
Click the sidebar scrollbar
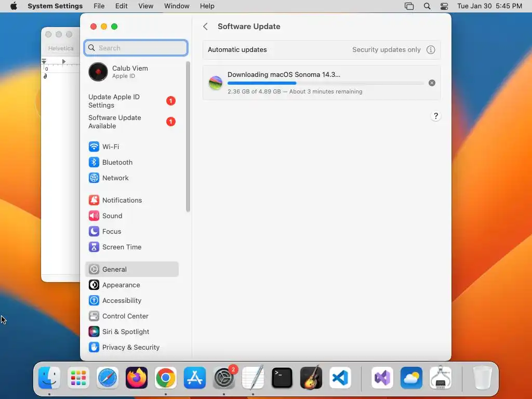tap(188, 137)
